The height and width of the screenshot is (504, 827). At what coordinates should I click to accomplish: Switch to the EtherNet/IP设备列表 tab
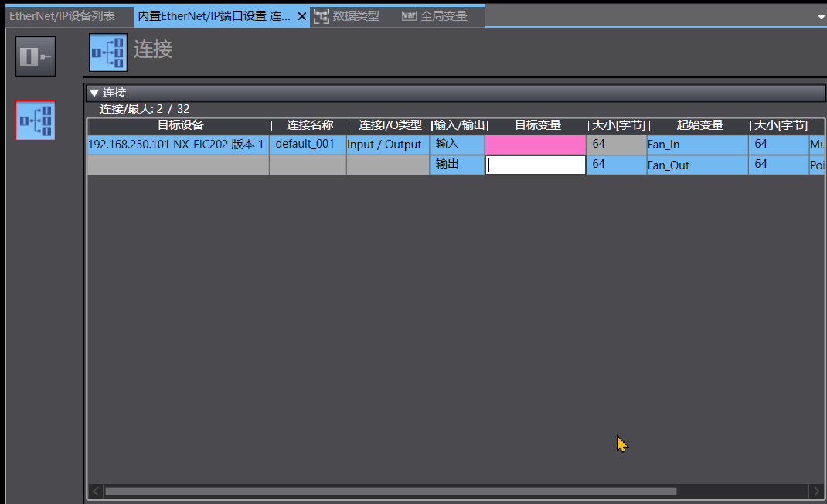point(62,16)
